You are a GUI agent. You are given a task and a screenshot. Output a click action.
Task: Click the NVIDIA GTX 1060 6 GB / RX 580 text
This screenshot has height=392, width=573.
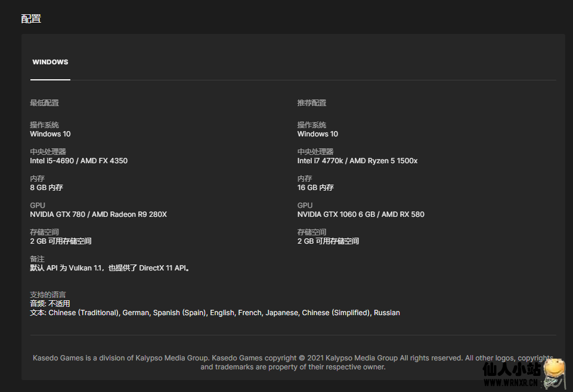pyautogui.click(x=361, y=214)
